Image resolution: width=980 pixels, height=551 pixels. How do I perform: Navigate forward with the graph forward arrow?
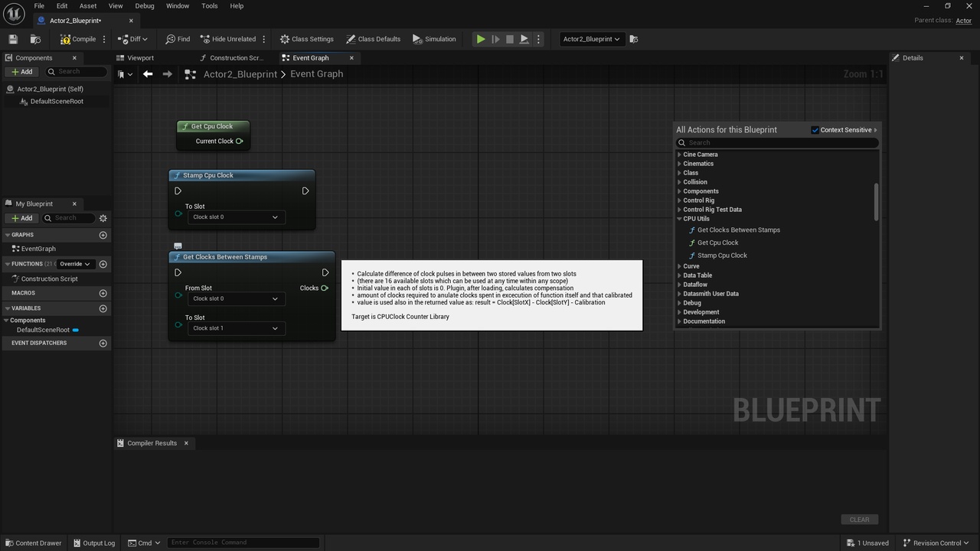click(168, 74)
